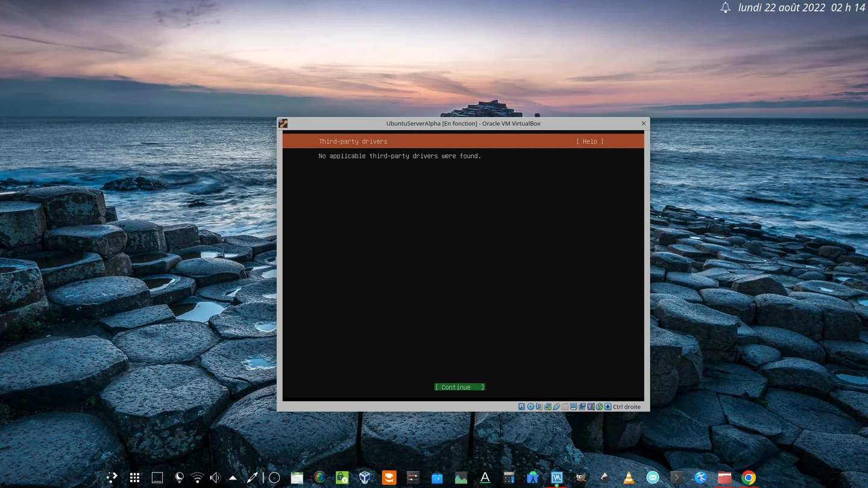This screenshot has width=868, height=488.
Task: Click the mouse integration icon in status bar
Action: pyautogui.click(x=600, y=407)
